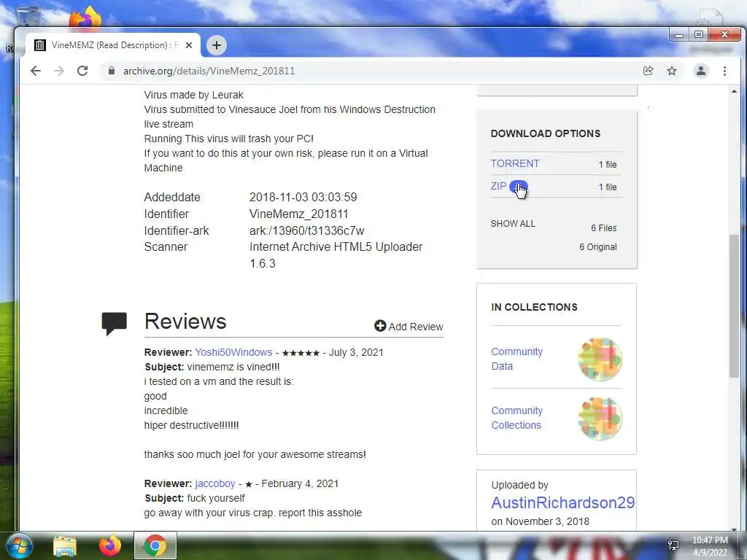Image resolution: width=747 pixels, height=560 pixels.
Task: Click the Add Review link text
Action: click(x=415, y=327)
